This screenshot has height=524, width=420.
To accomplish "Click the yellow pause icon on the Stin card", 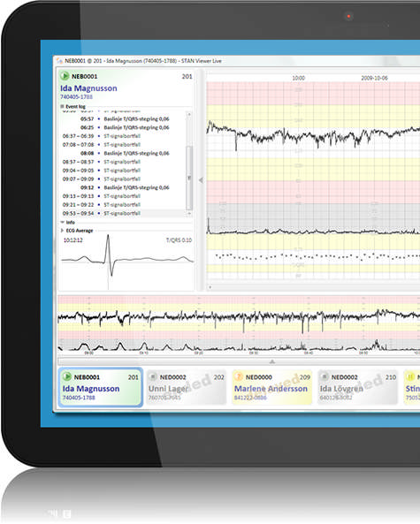I will pos(410,376).
